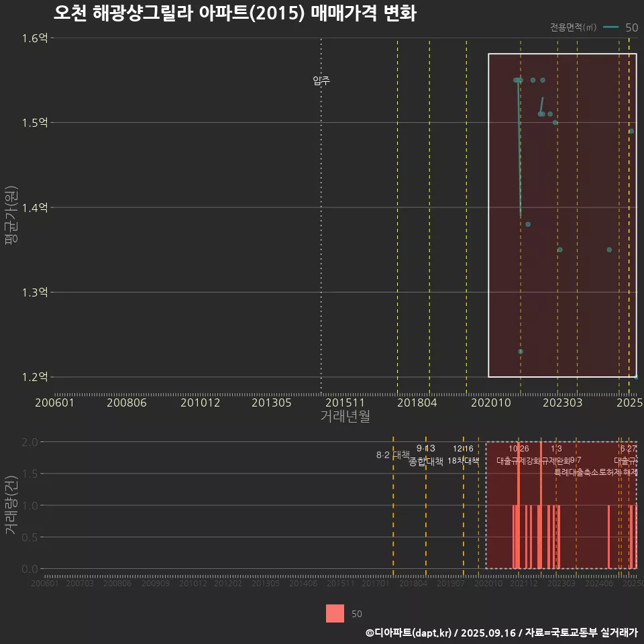Click '200806' on the price chart x-axis
The height and width of the screenshot is (644, 644).
127,402
